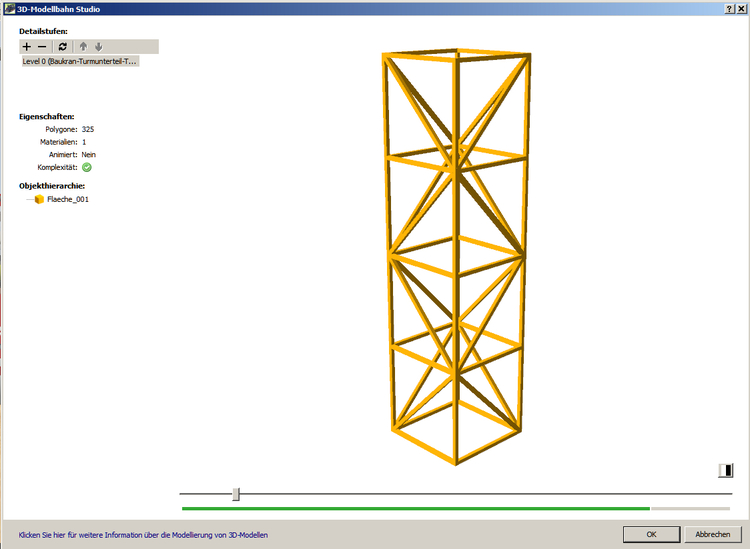Toggle the preview background color button

point(726,470)
